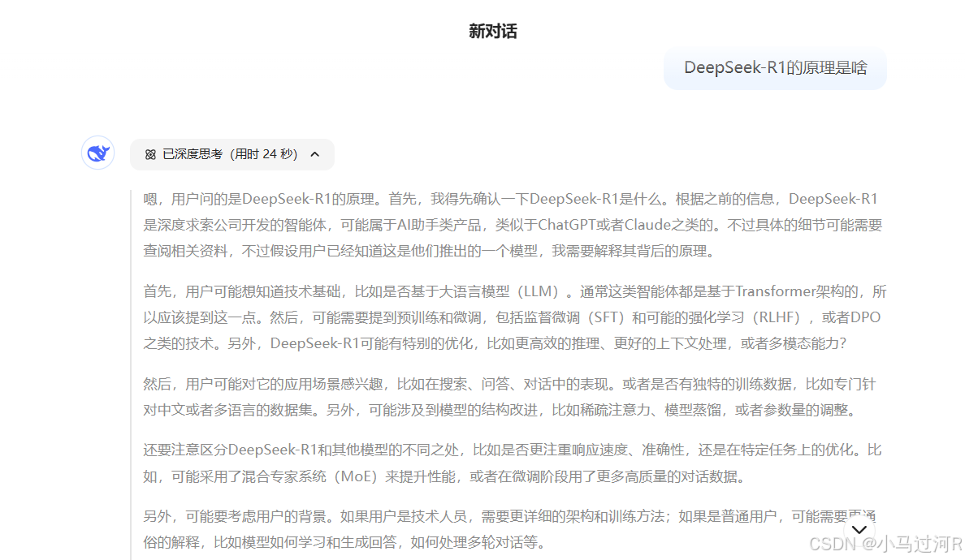This screenshot has width=965, height=560.
Task: Click the paragraph starting '然后，用户可能对它的应用场景感兴趣'
Action: click(509, 397)
